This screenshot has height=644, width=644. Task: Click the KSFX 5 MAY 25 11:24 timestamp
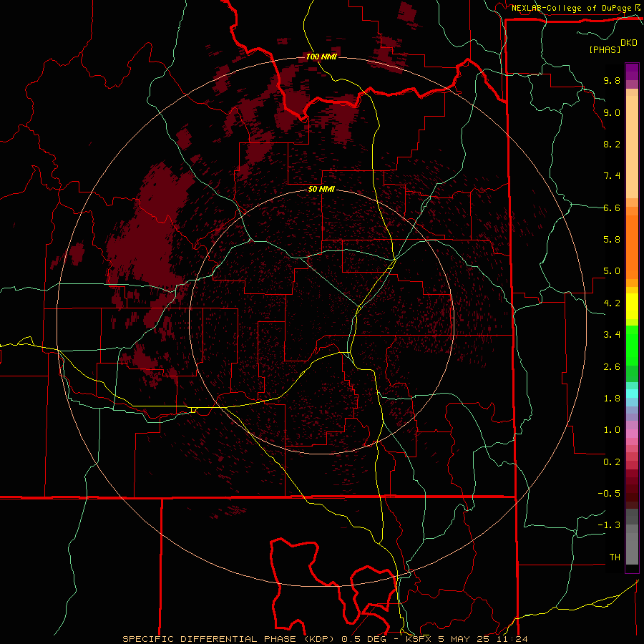point(467,639)
